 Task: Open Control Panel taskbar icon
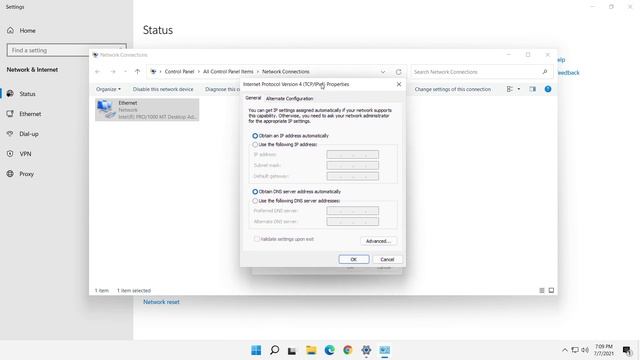click(384, 350)
